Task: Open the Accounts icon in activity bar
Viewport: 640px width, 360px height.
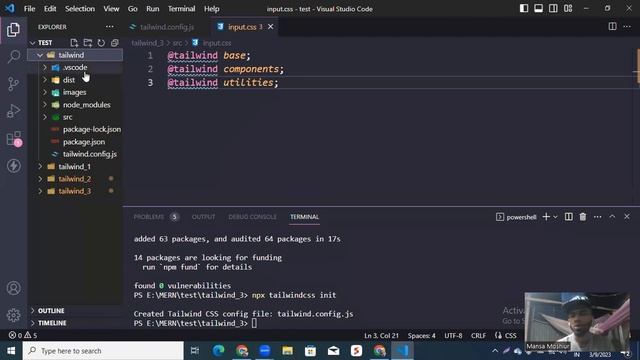Action: pos(13,288)
